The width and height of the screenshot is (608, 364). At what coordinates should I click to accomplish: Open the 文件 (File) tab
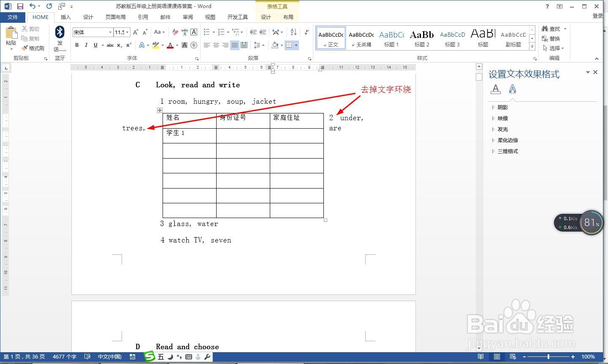click(x=13, y=17)
